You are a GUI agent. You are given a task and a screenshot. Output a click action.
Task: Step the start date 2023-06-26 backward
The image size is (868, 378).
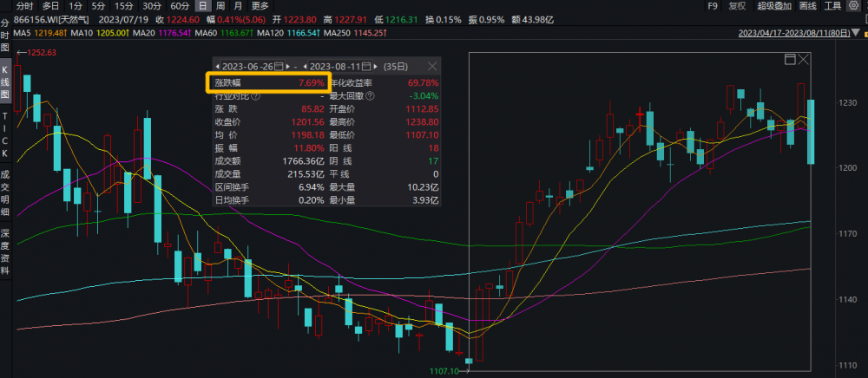[x=217, y=66]
